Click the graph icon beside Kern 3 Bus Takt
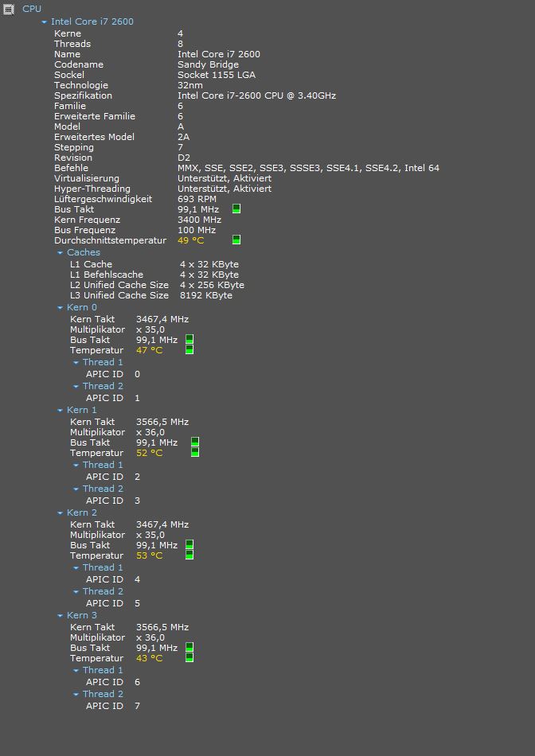 189,648
